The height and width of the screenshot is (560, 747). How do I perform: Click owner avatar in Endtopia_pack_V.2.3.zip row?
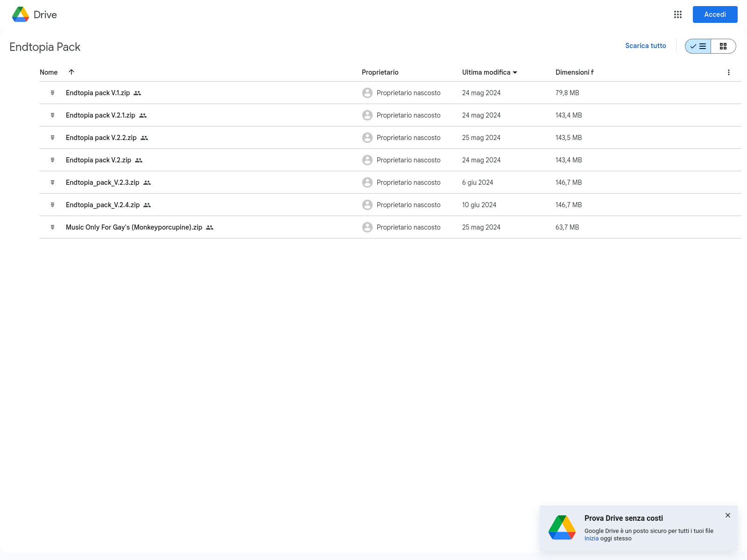[367, 182]
